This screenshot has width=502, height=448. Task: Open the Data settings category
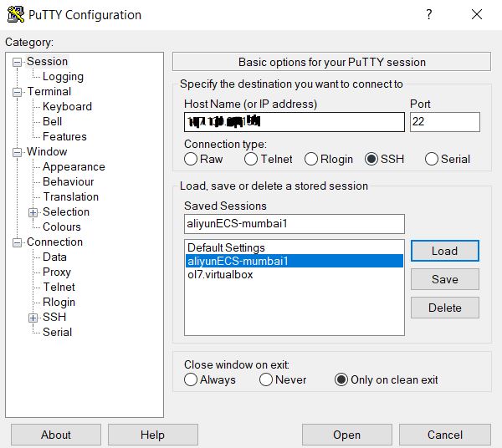tap(54, 257)
